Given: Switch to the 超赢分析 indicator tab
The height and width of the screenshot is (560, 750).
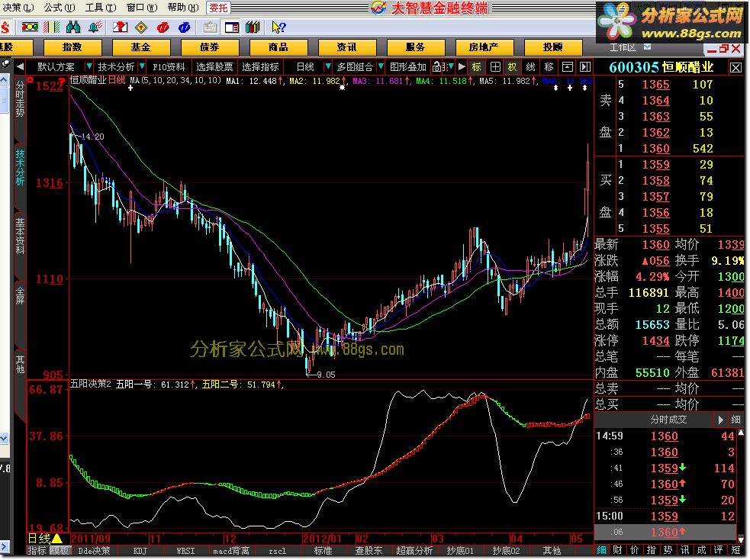Looking at the screenshot, I should pyautogui.click(x=414, y=551).
